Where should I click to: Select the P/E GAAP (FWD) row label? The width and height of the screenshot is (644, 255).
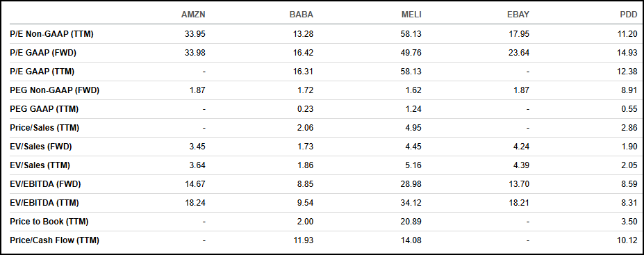[x=43, y=53]
